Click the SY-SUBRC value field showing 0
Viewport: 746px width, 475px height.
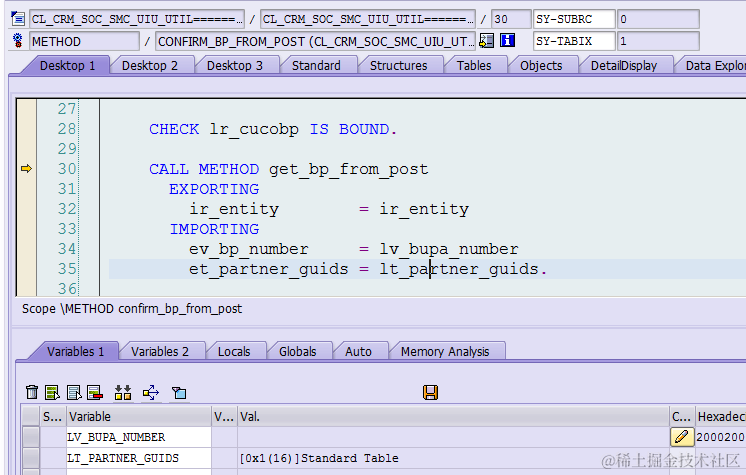coord(658,19)
